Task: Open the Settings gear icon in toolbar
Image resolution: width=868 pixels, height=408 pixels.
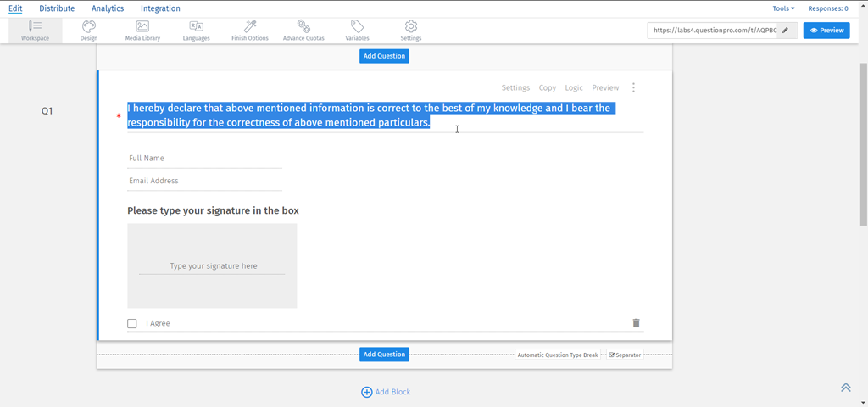Action: click(411, 31)
